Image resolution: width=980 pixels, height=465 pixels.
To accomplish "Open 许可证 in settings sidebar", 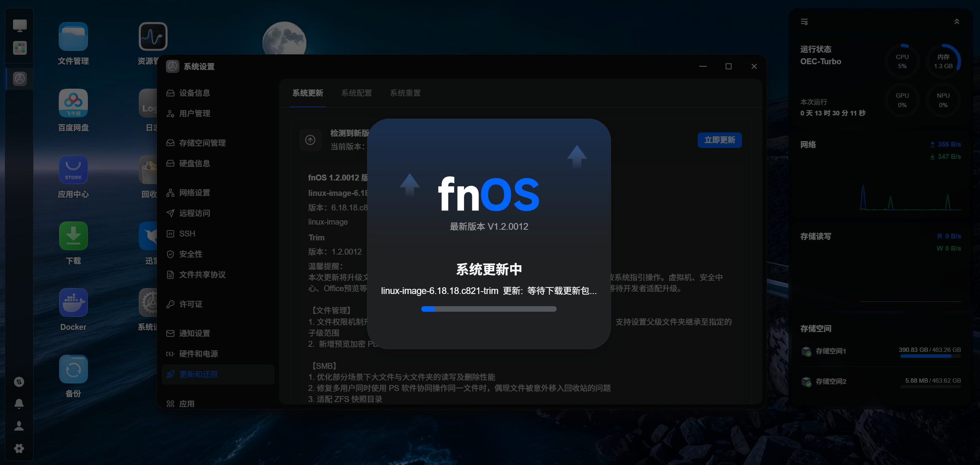I will coord(218,304).
